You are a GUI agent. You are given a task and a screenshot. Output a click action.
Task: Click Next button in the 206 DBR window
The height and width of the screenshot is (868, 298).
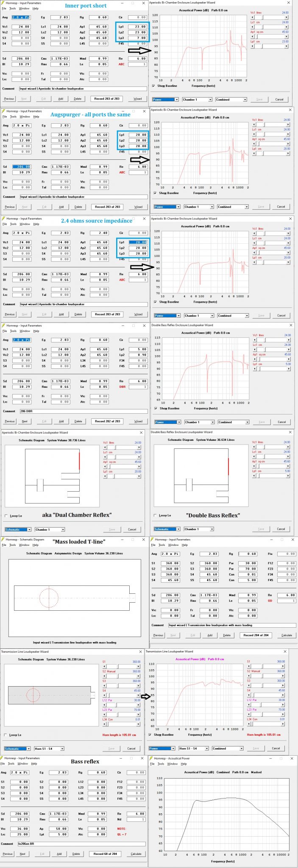[25, 421]
